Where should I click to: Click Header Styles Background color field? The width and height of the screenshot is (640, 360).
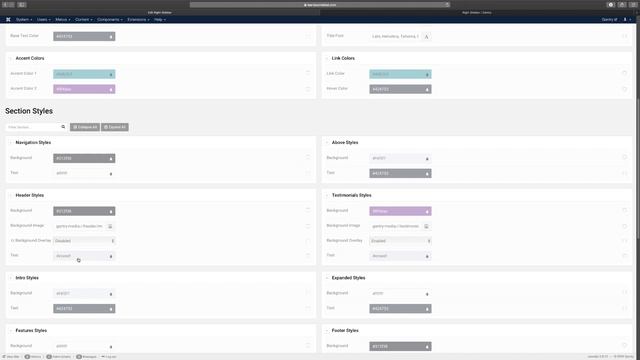tap(84, 211)
